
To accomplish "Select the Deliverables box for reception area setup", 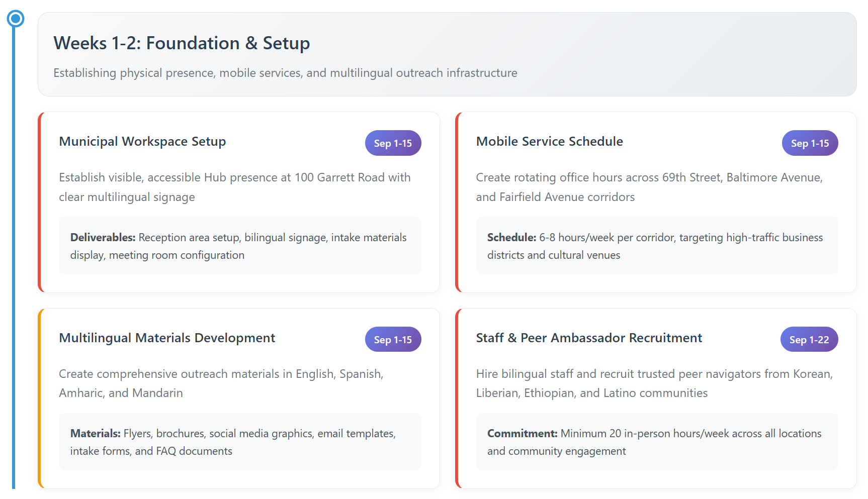I will (239, 246).
